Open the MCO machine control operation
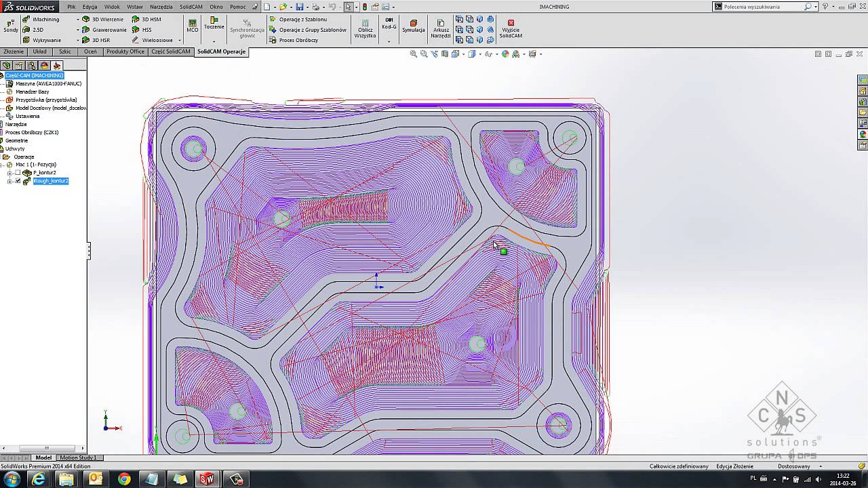The image size is (868, 488). tap(193, 26)
